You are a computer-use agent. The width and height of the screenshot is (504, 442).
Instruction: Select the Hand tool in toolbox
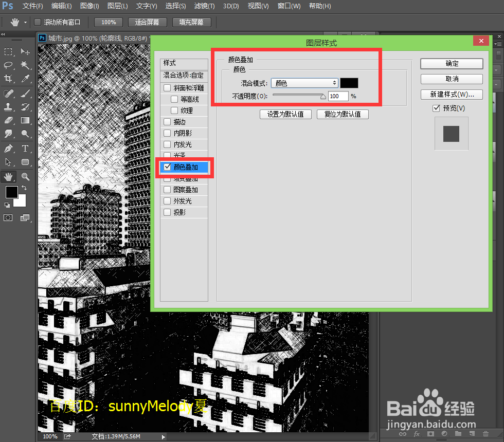pyautogui.click(x=8, y=176)
